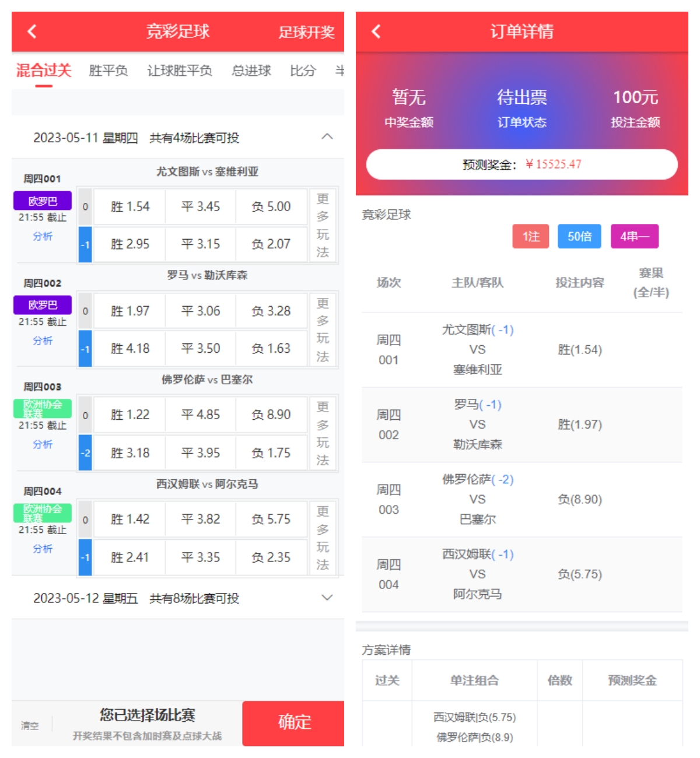Open 足球开奖 results link
The width and height of the screenshot is (700, 758).
pyautogui.click(x=306, y=32)
